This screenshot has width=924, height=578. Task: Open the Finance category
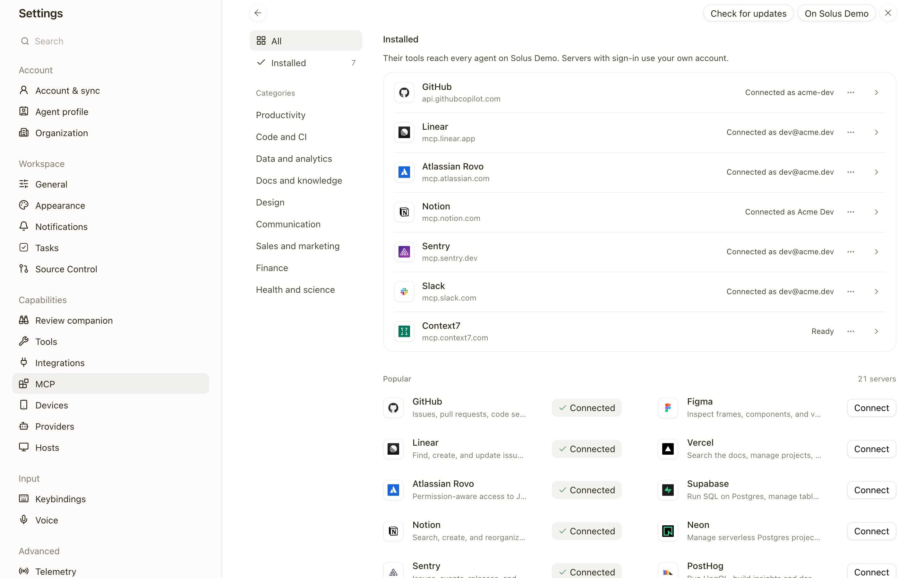tap(306, 267)
